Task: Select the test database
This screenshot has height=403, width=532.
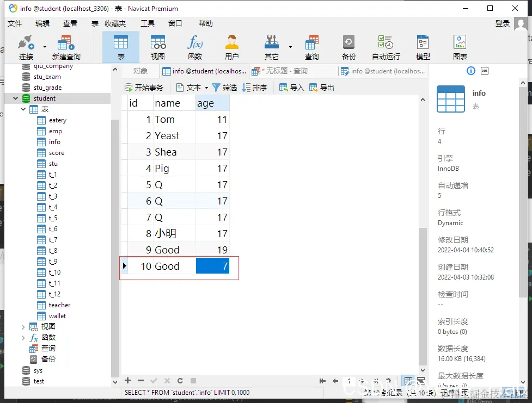Action: pos(39,381)
